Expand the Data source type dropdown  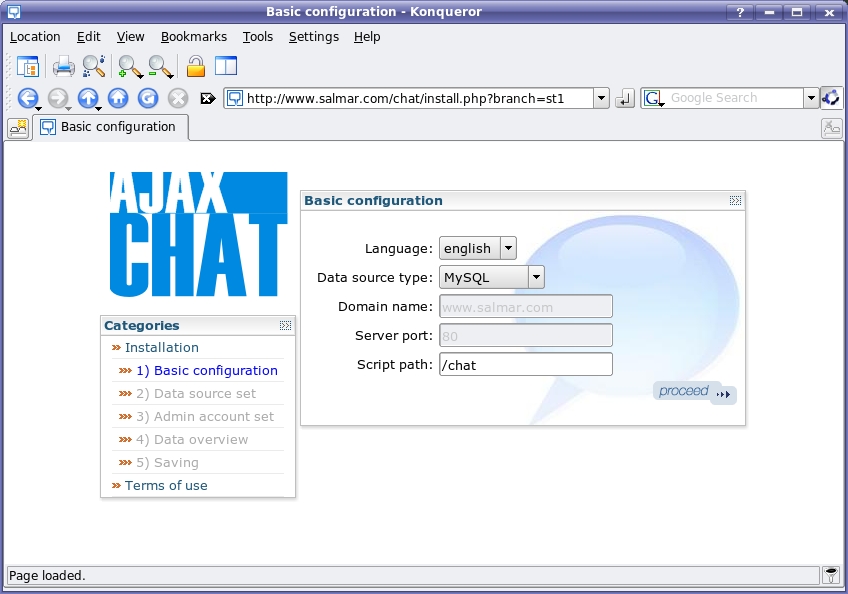tap(536, 277)
